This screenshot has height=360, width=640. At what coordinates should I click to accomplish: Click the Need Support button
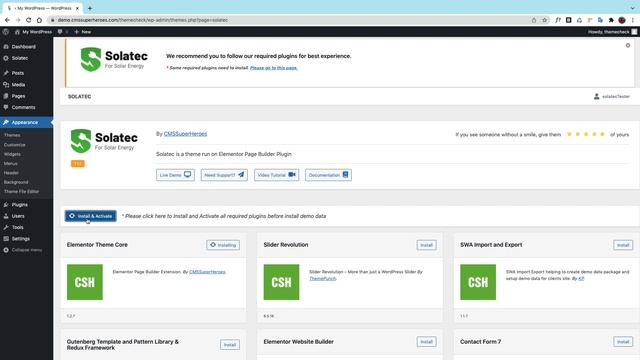224,175
